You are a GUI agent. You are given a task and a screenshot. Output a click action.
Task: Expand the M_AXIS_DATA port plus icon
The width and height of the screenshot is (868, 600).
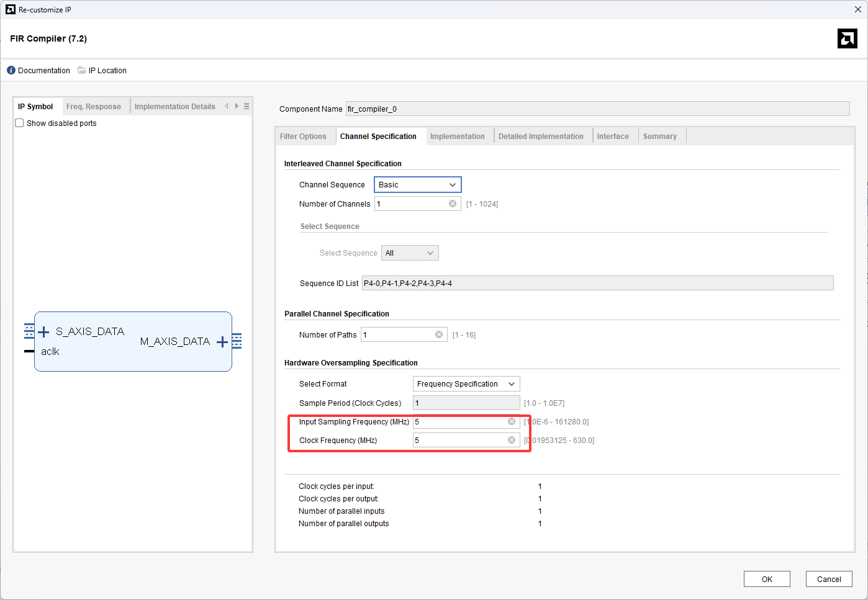[222, 342]
